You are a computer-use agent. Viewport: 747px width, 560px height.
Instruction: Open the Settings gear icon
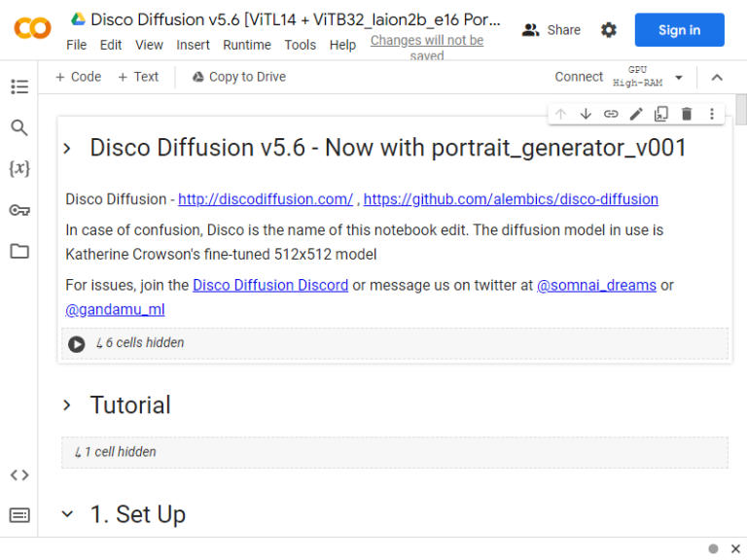[x=608, y=30]
